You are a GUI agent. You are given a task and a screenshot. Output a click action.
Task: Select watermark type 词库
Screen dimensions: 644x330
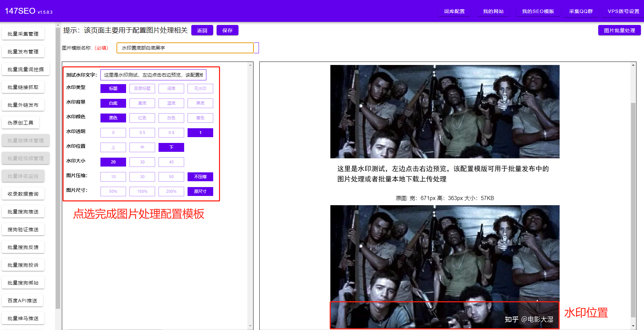click(171, 89)
